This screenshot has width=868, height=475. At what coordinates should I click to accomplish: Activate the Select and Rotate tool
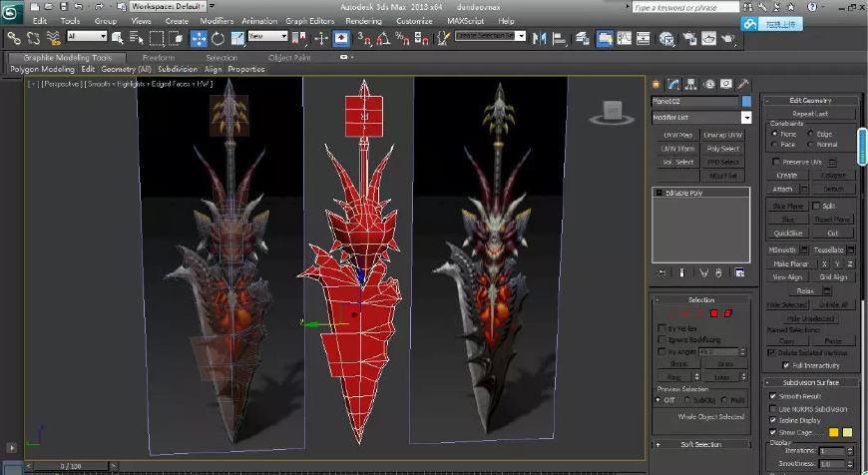[x=218, y=38]
